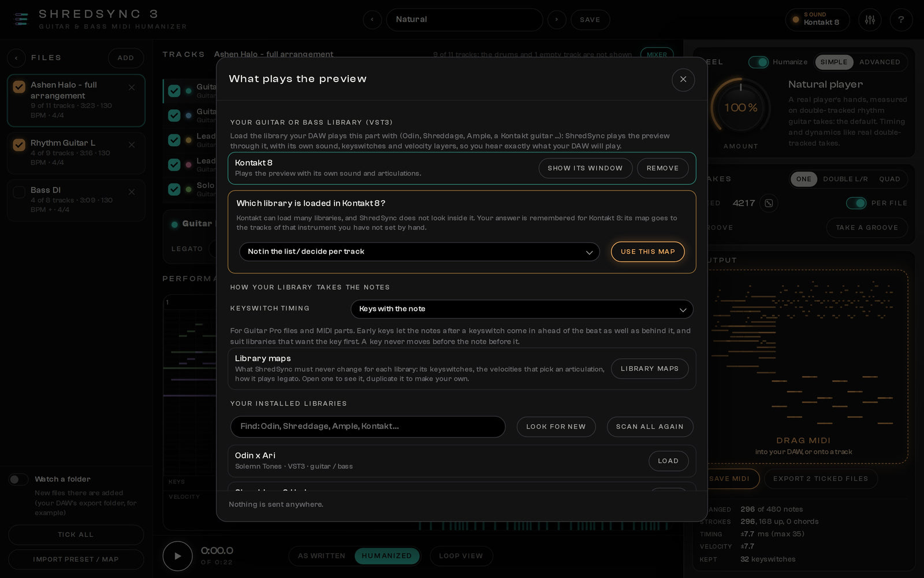Open the help question mark icon
The width and height of the screenshot is (924, 578).
901,20
